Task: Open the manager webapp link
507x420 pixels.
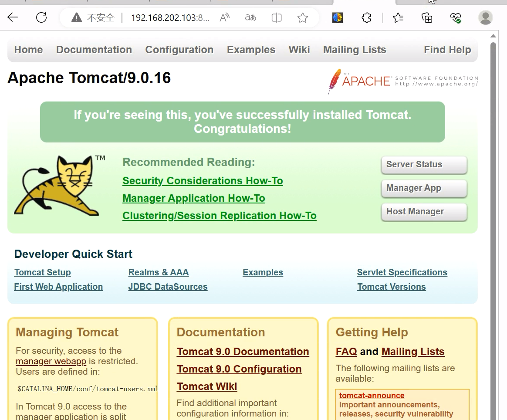Action: 51,361
